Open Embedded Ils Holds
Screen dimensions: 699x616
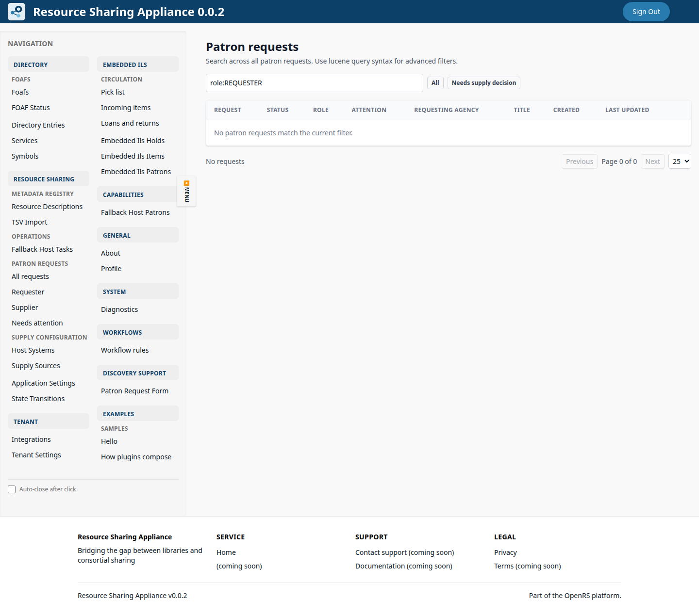click(133, 141)
